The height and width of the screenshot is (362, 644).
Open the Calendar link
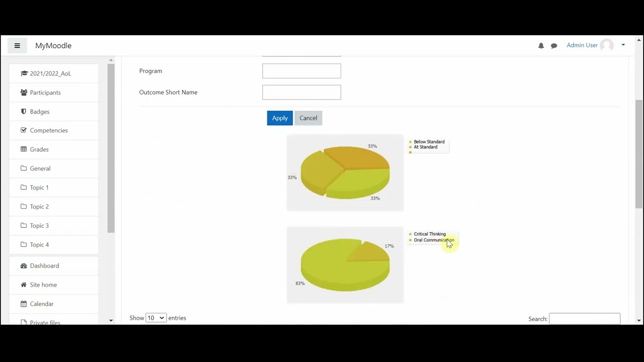pos(42,304)
